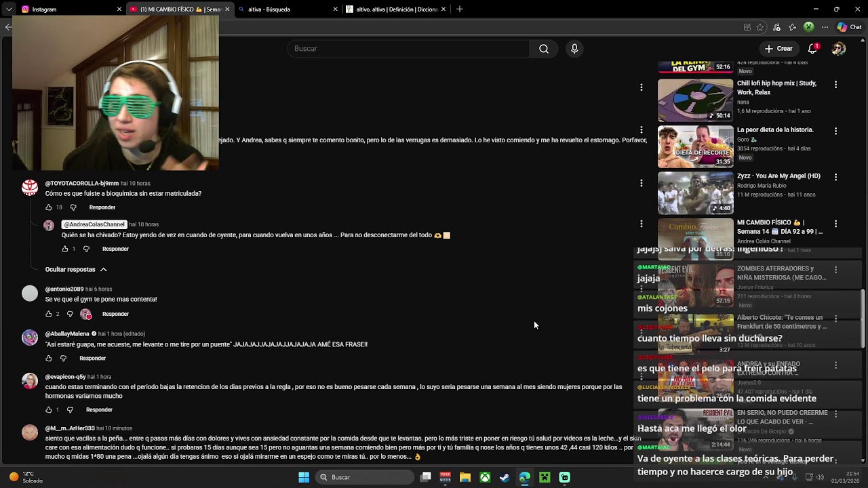The width and height of the screenshot is (868, 488).
Task: Click Responder under antonio2089 comment
Action: pyautogui.click(x=115, y=314)
